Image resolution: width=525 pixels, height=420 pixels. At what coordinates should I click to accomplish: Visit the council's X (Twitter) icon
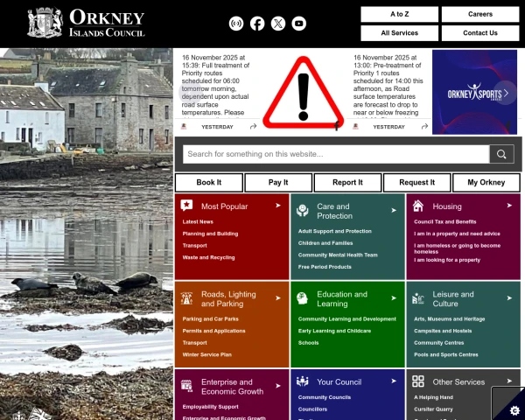tap(278, 24)
